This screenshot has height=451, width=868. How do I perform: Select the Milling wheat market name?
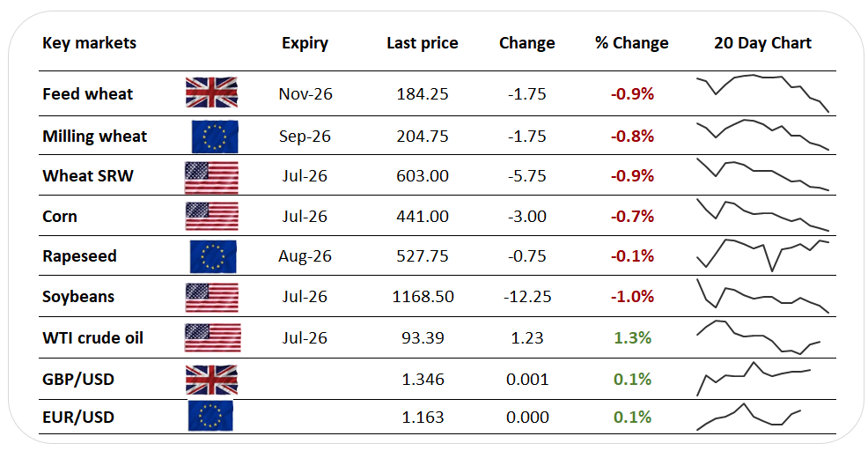click(95, 137)
